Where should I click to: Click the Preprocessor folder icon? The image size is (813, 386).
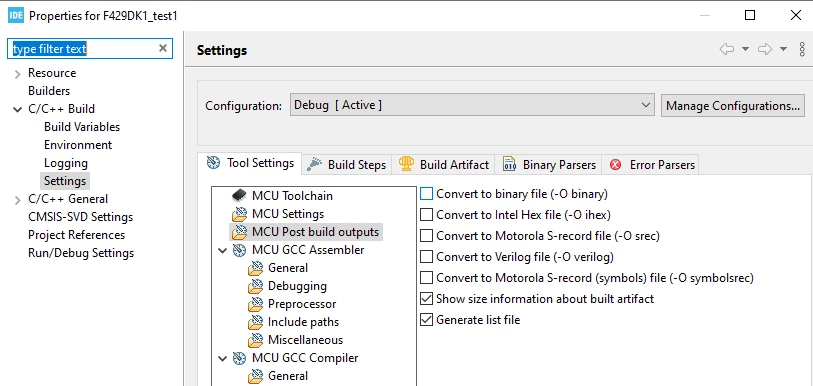[x=256, y=304]
